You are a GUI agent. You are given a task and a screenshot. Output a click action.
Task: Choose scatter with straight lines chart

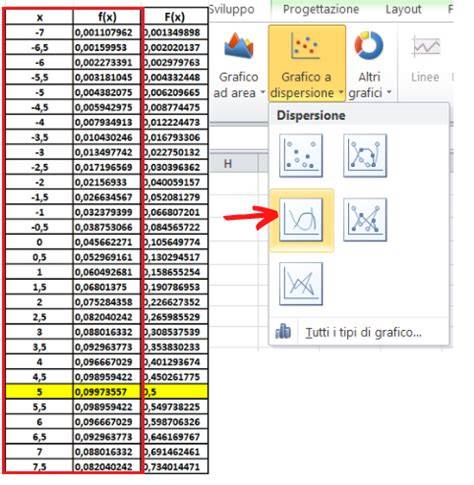(x=301, y=284)
